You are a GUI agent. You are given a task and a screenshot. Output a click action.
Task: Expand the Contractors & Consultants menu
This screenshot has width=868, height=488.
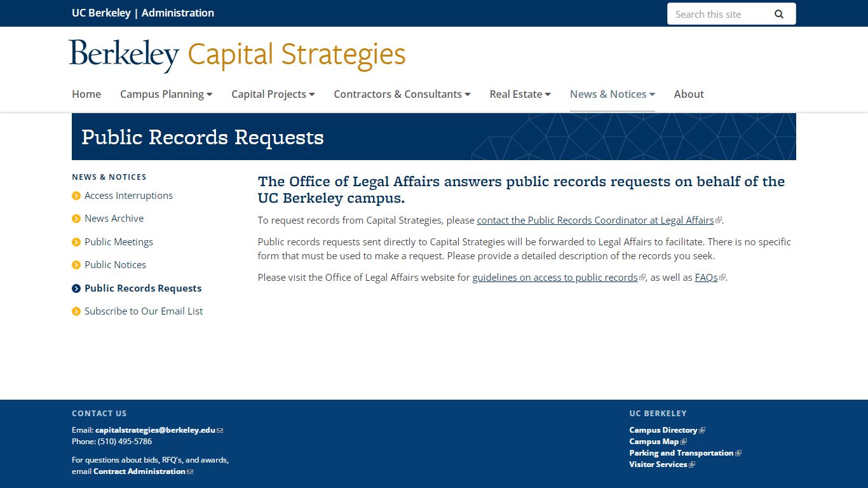402,94
